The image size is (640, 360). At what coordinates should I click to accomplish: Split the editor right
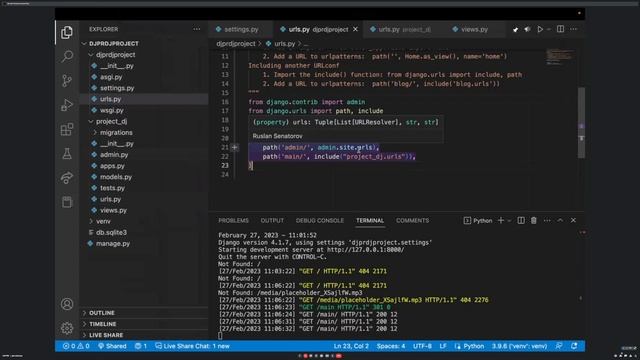coord(560,29)
